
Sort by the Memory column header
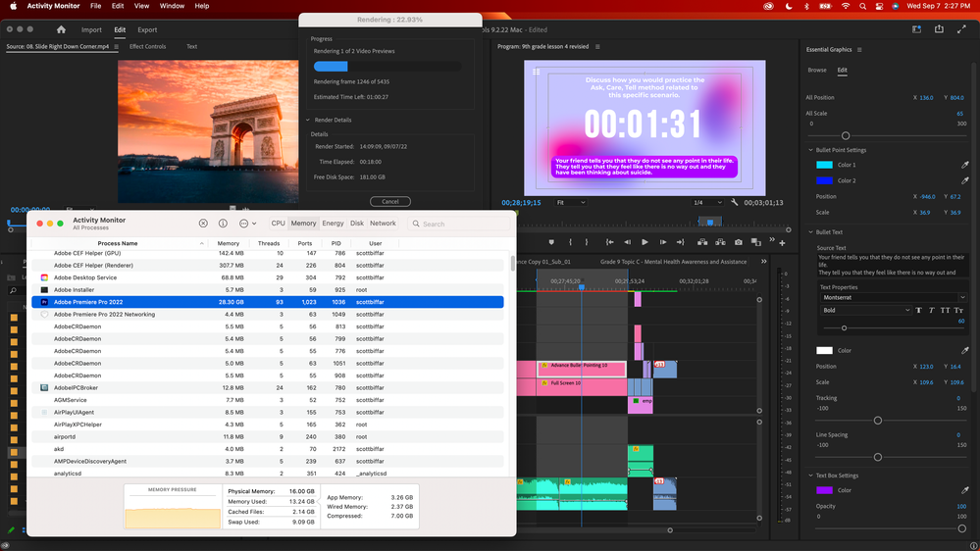click(229, 244)
